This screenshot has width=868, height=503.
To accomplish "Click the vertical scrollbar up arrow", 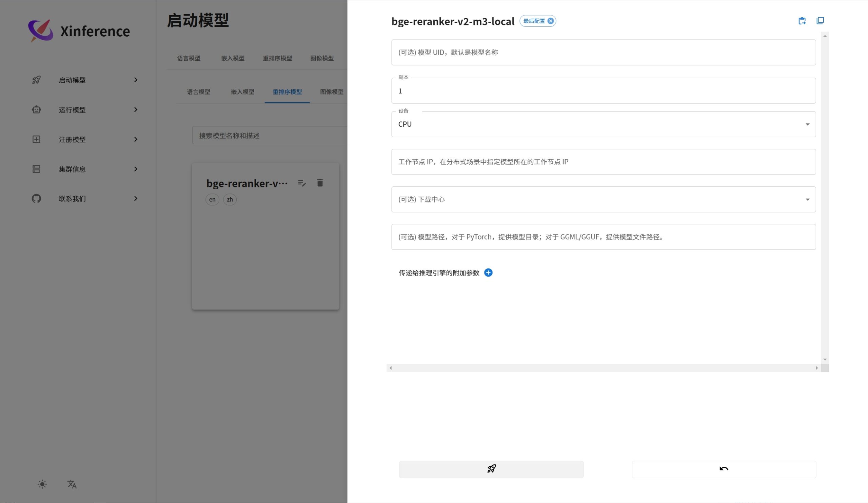I will (825, 36).
